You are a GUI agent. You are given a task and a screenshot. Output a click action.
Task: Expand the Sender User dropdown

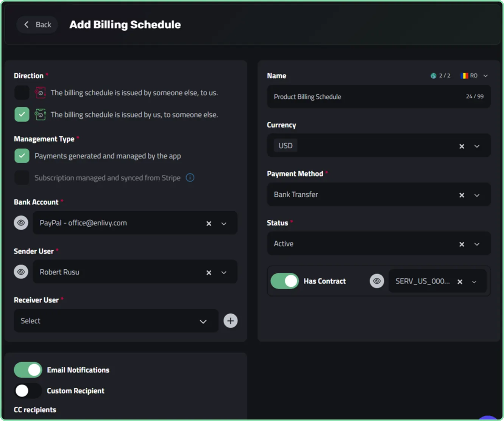tap(224, 273)
